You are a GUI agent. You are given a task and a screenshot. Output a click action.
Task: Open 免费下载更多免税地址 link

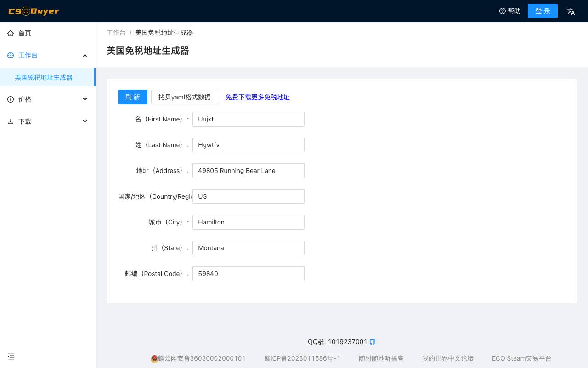tap(258, 97)
